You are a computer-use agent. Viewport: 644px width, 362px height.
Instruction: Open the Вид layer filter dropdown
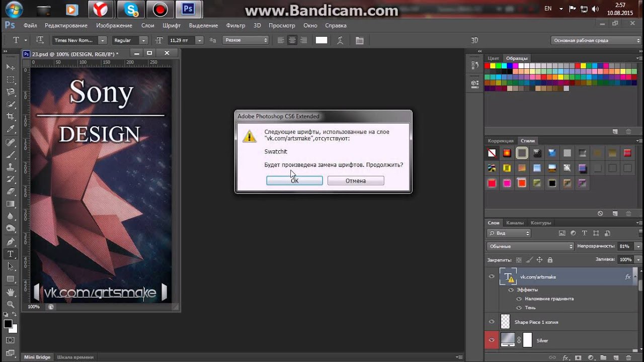coord(509,233)
